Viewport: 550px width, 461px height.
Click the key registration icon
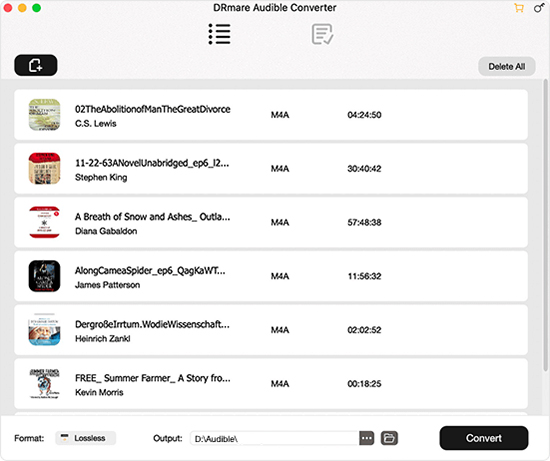(539, 8)
